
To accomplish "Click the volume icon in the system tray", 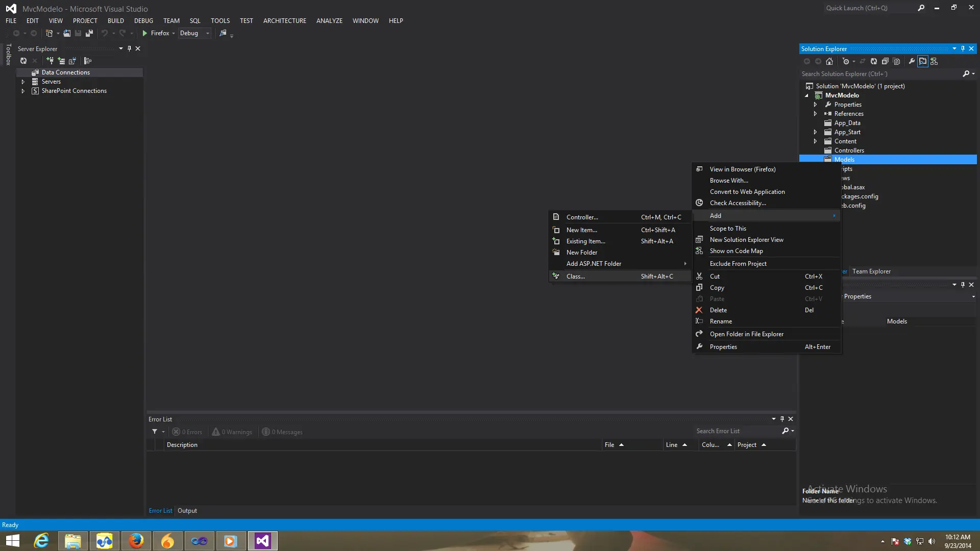I will [932, 541].
